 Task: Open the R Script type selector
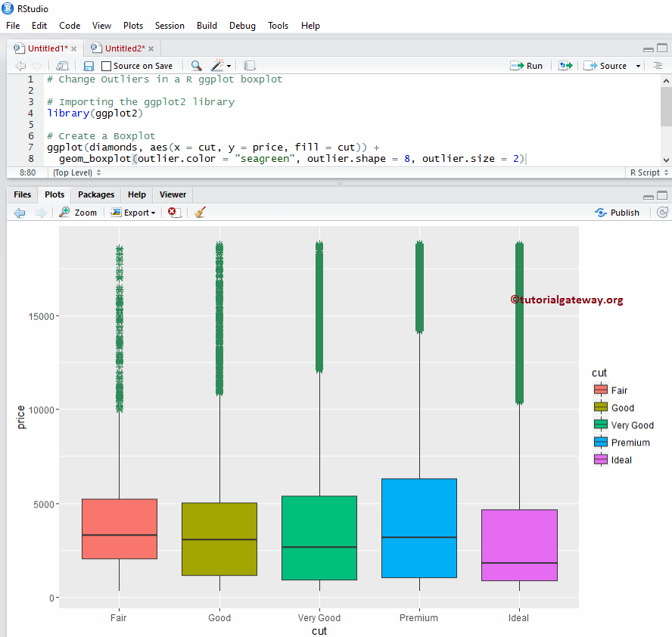coord(647,172)
